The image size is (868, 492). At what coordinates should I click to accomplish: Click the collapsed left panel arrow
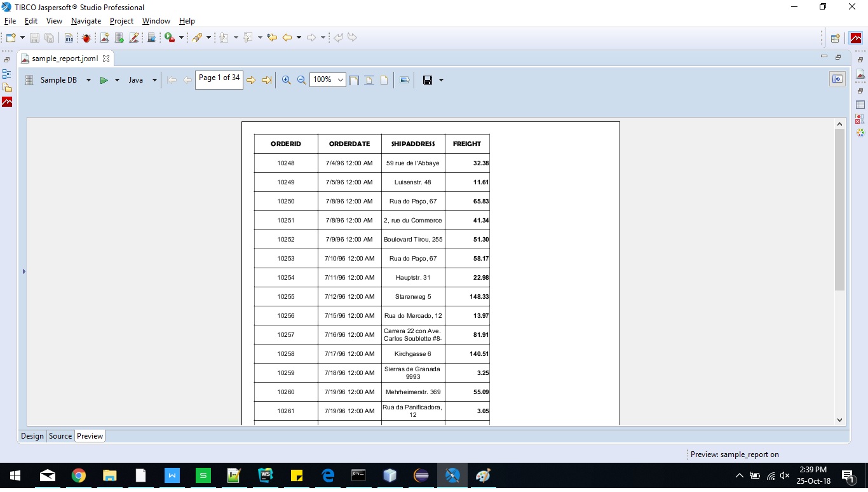tap(24, 271)
